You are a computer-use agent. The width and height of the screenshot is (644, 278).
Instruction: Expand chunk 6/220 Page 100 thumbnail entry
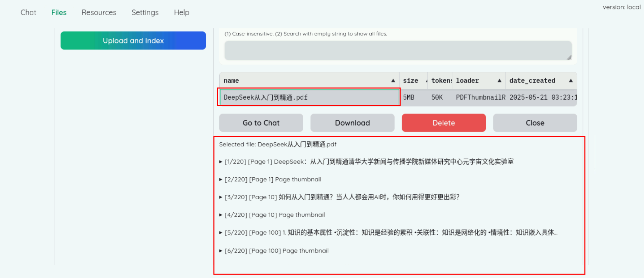(274, 251)
